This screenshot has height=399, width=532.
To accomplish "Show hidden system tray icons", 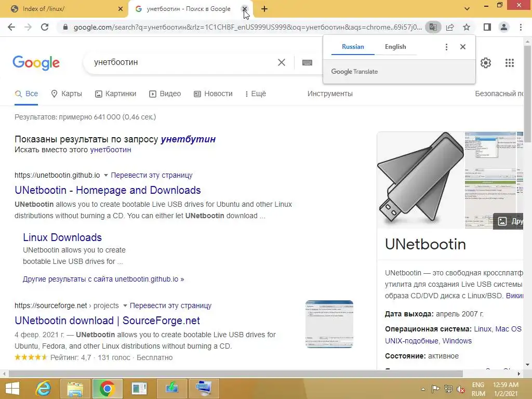I will tap(423, 389).
